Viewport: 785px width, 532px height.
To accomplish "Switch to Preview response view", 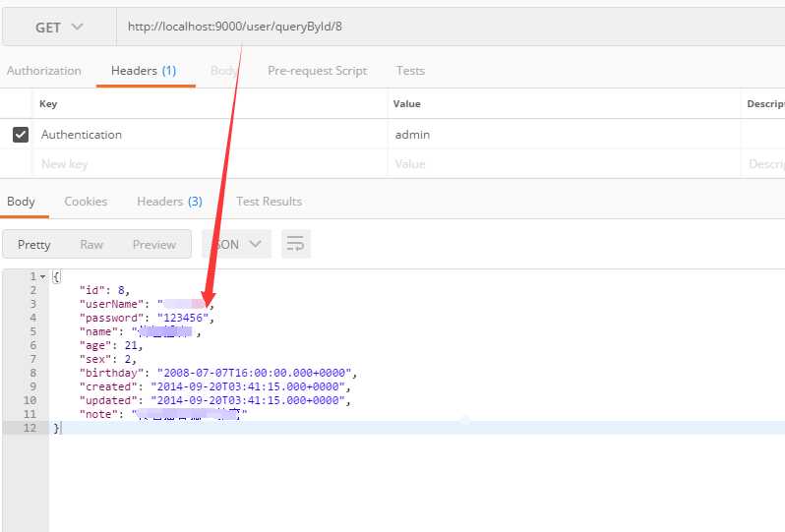I will coord(153,245).
